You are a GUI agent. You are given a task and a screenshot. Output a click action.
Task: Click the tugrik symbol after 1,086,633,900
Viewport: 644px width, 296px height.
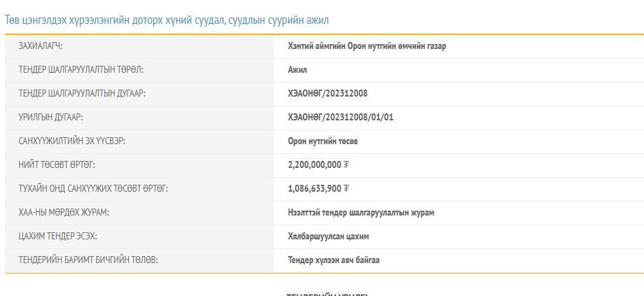pyautogui.click(x=346, y=189)
